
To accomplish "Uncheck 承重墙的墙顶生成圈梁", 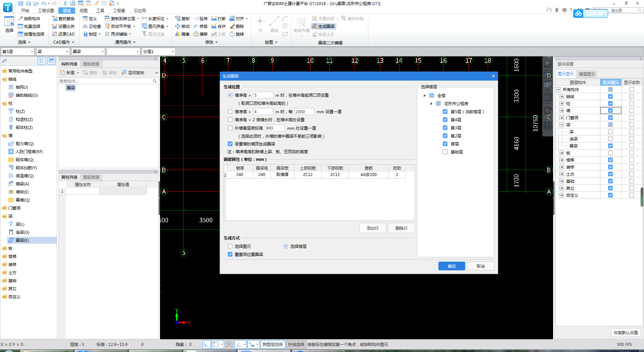I will [x=230, y=144].
